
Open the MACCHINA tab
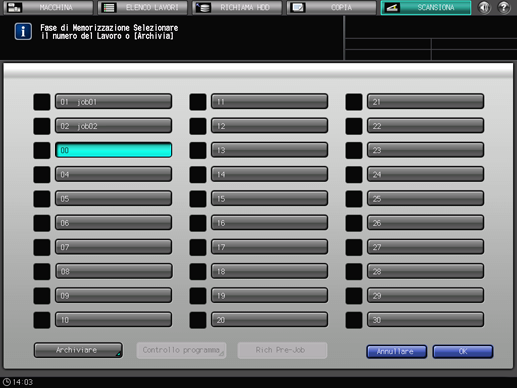[48, 7]
